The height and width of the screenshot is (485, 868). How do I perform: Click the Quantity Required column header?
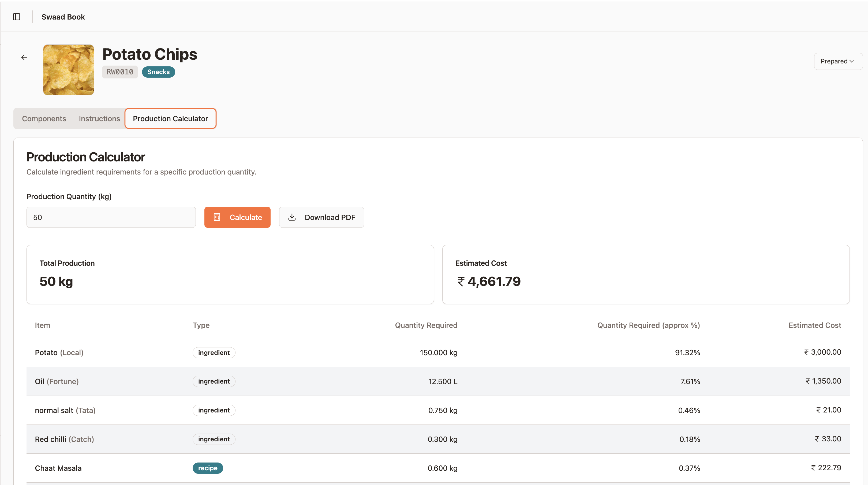click(426, 325)
